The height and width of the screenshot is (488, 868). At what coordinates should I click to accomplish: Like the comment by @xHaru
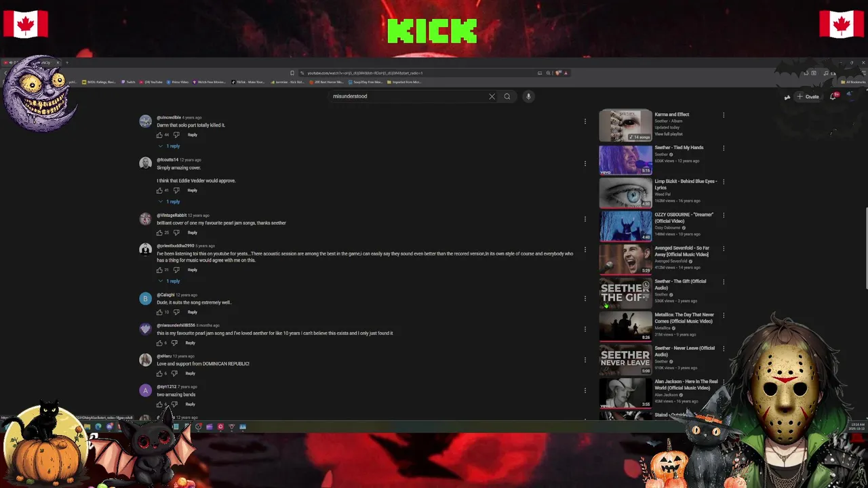(x=159, y=373)
